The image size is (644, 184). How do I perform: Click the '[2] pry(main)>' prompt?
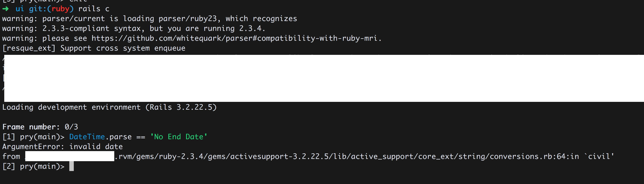tap(33, 166)
